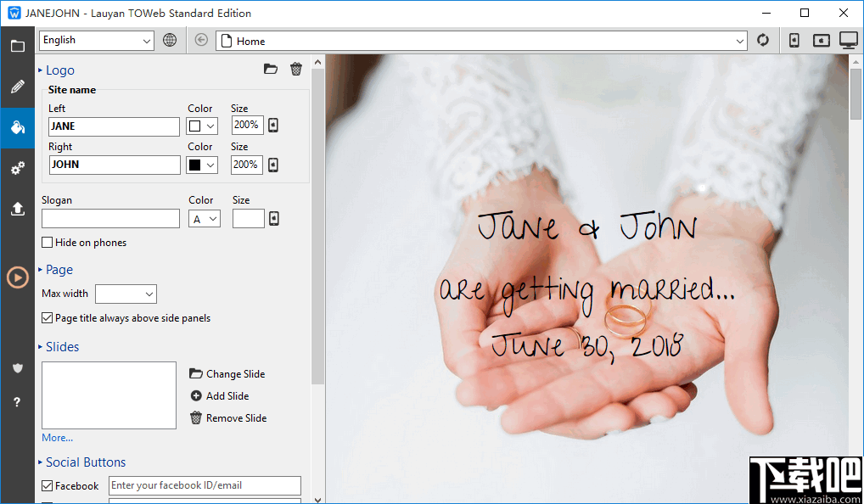
Task: Collapse the Logo section header
Action: pos(59,70)
